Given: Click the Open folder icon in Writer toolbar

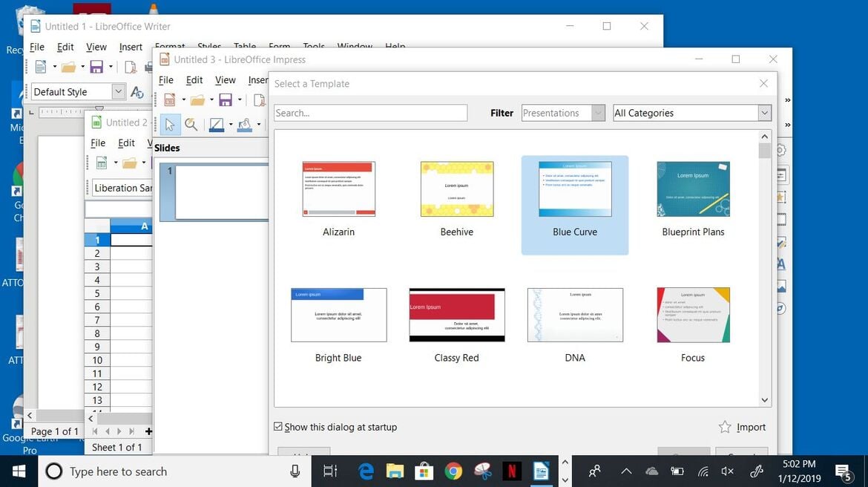Looking at the screenshot, I should tap(69, 67).
